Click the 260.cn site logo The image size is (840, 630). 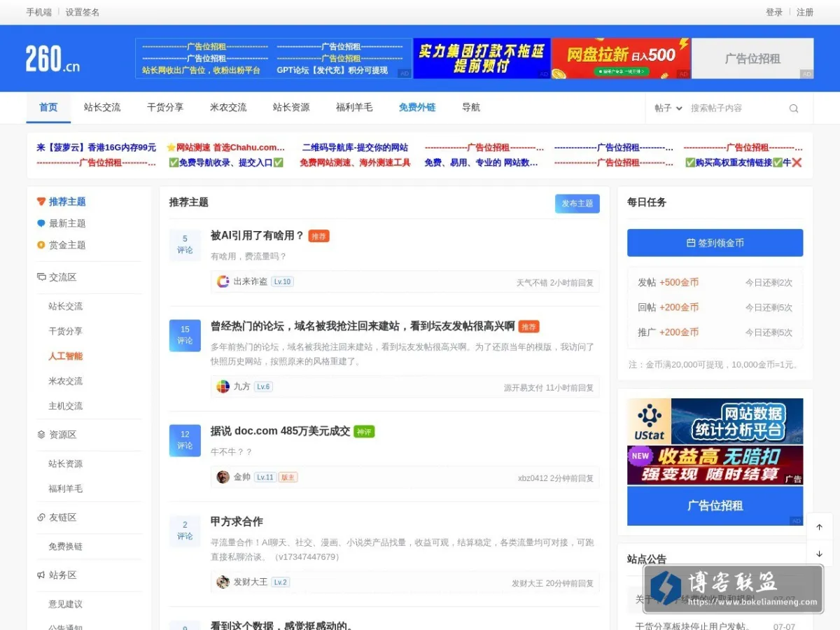point(53,59)
